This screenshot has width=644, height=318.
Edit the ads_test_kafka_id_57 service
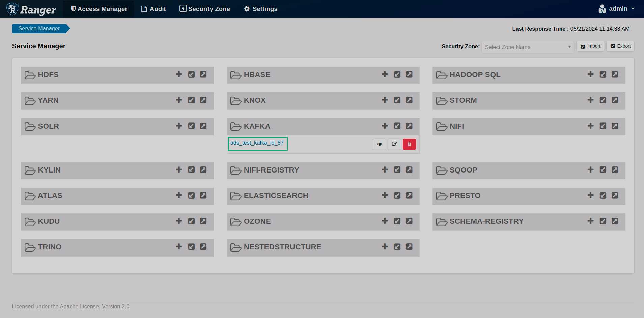tap(394, 144)
